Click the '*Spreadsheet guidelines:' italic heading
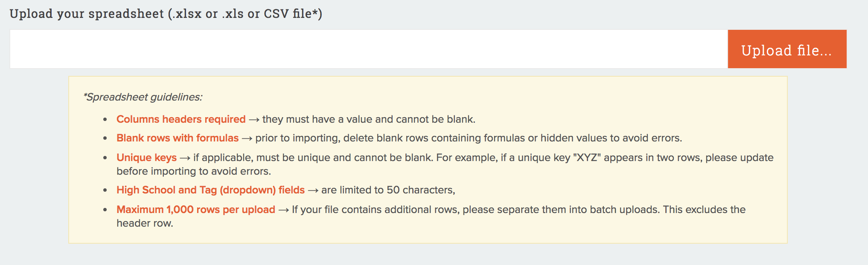868x265 pixels. (x=143, y=97)
